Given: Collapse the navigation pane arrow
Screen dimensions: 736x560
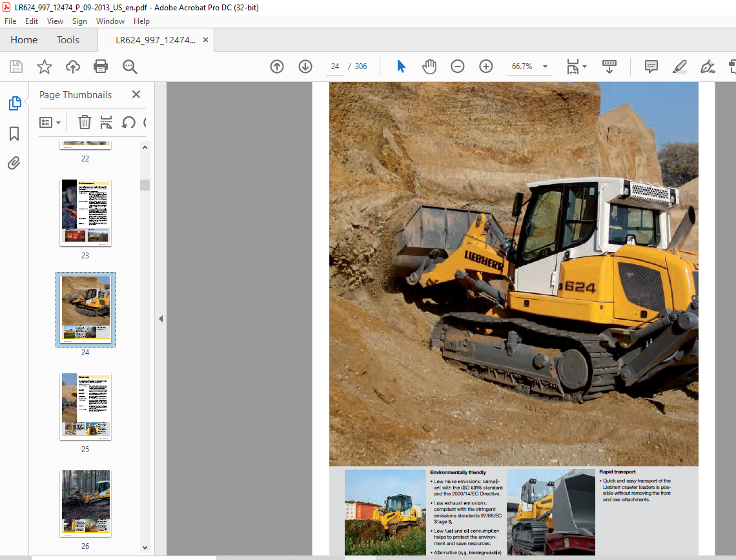Looking at the screenshot, I should tap(161, 318).
